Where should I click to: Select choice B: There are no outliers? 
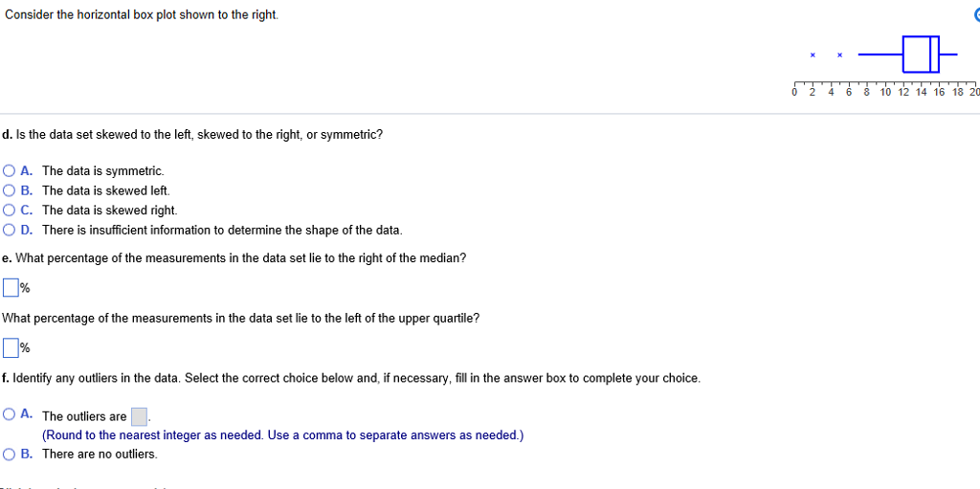[x=10, y=454]
